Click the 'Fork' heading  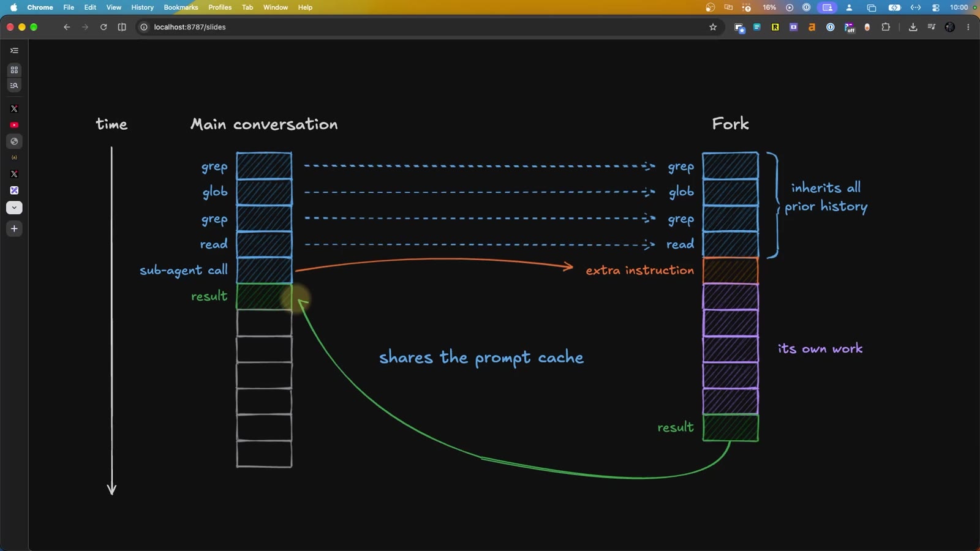pos(730,124)
